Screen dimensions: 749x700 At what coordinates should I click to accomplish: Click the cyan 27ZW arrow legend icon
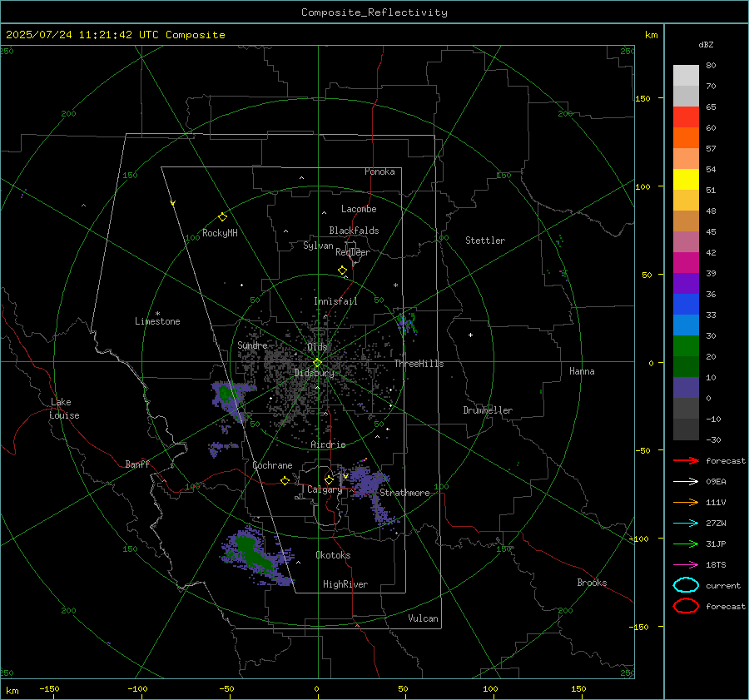[x=686, y=524]
